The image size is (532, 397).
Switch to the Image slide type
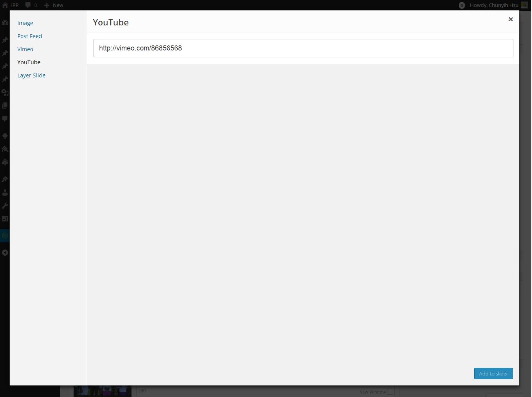(25, 23)
